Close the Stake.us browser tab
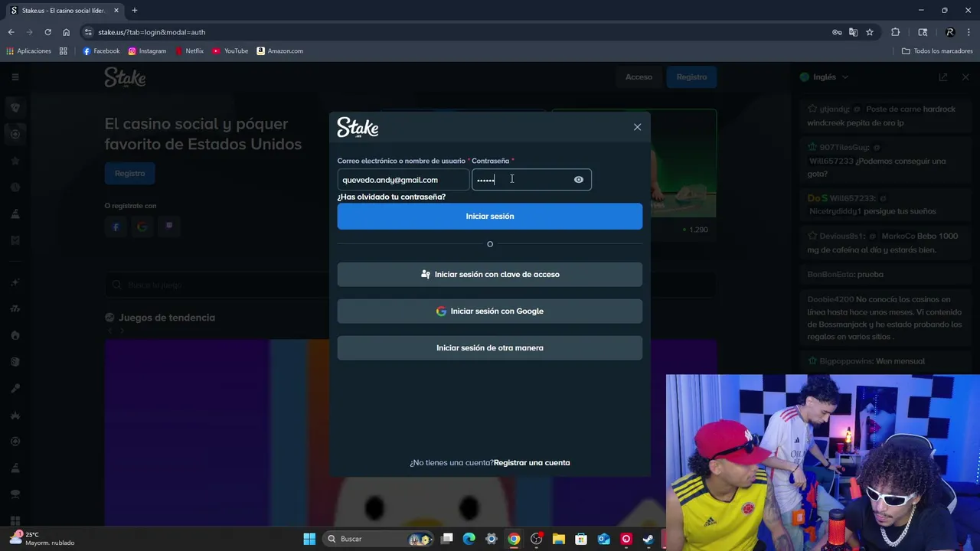This screenshot has height=551, width=980. coord(116,11)
